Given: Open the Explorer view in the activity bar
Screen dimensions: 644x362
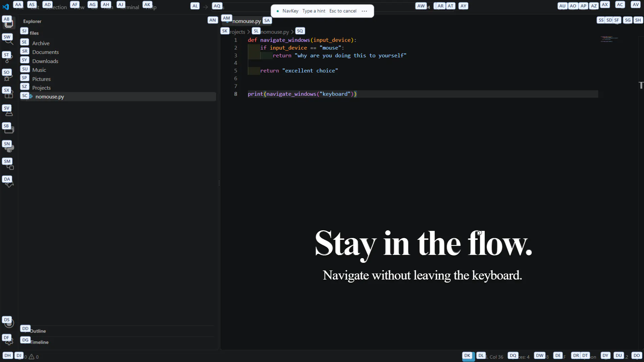Looking at the screenshot, I should [x=9, y=23].
